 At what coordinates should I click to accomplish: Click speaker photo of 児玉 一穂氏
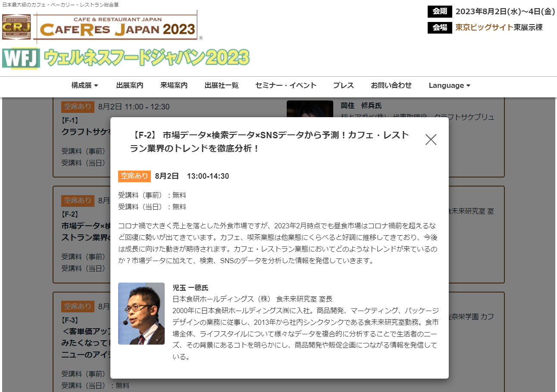tap(141, 314)
